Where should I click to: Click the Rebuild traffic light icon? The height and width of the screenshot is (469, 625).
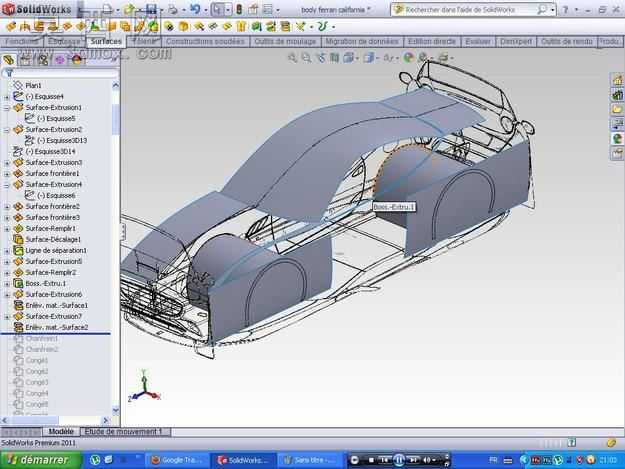click(x=239, y=9)
